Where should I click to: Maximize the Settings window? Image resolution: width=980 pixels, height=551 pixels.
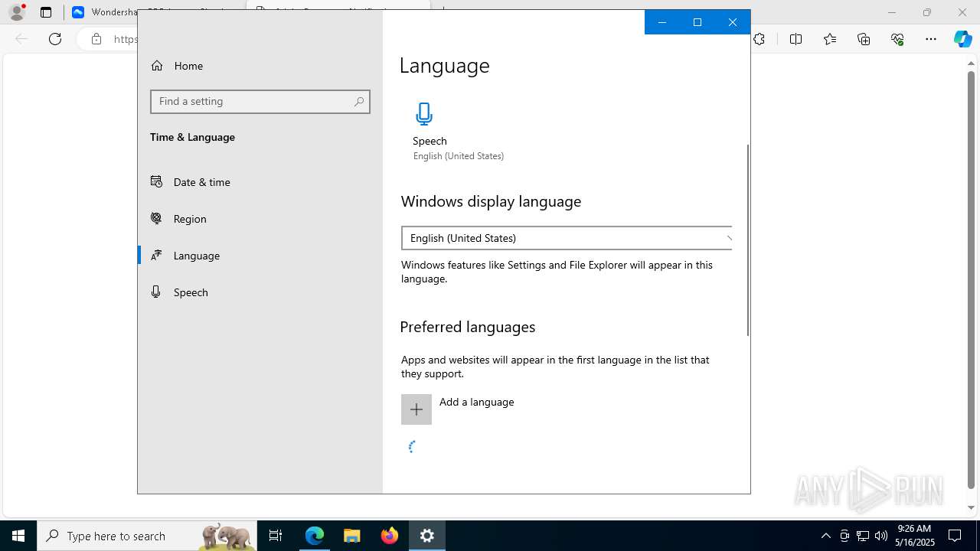pos(697,22)
